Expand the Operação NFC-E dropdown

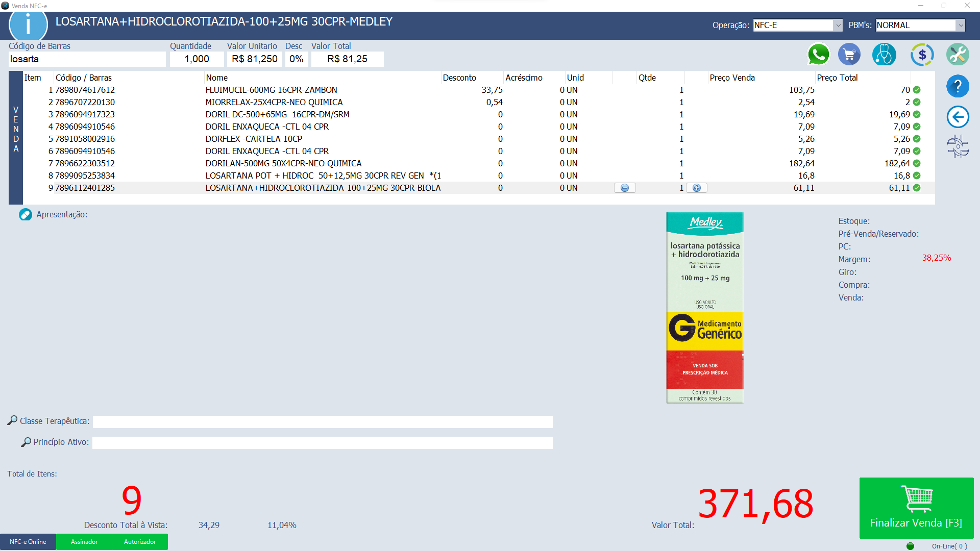[x=838, y=25]
